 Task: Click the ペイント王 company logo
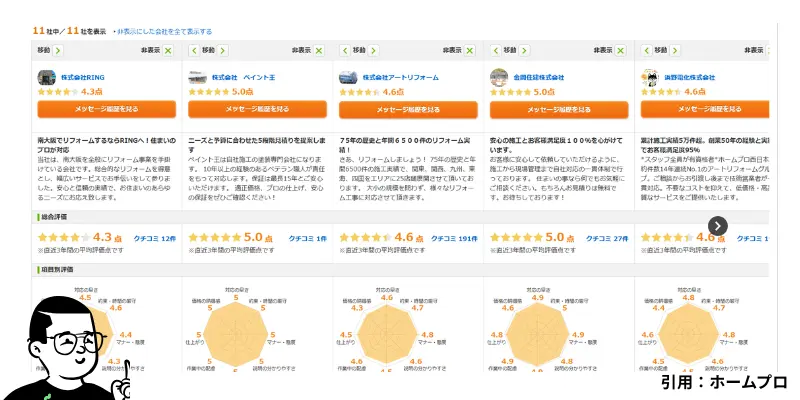point(197,78)
